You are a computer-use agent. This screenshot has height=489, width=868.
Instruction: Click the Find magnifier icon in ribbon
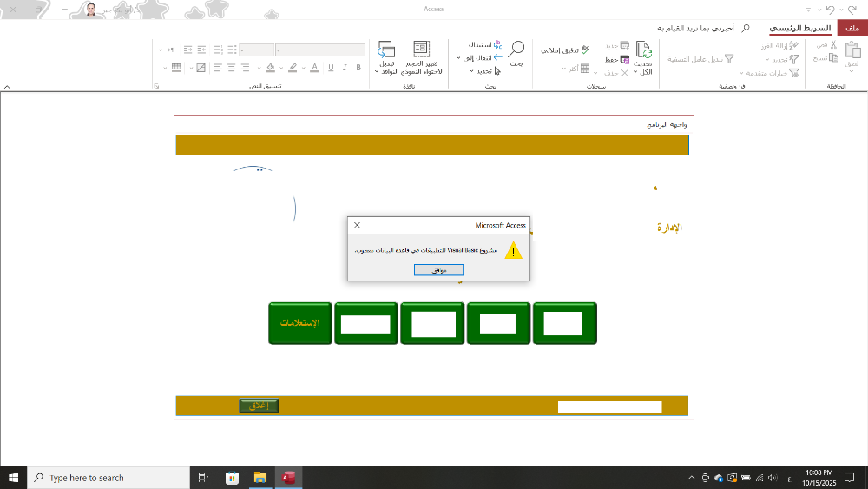[516, 49]
